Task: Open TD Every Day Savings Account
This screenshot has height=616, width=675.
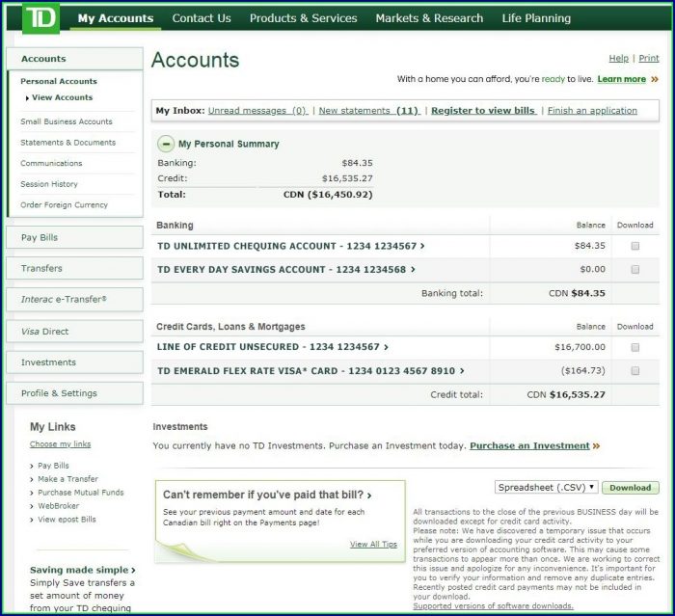Action: 286,270
